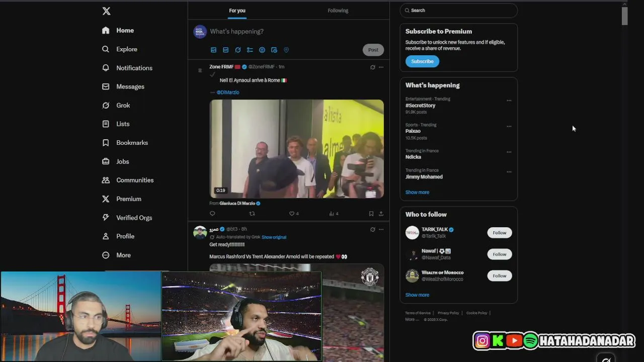Screen dimensions: 644x362
Task: Click Show original translation link
Action: (x=274, y=237)
